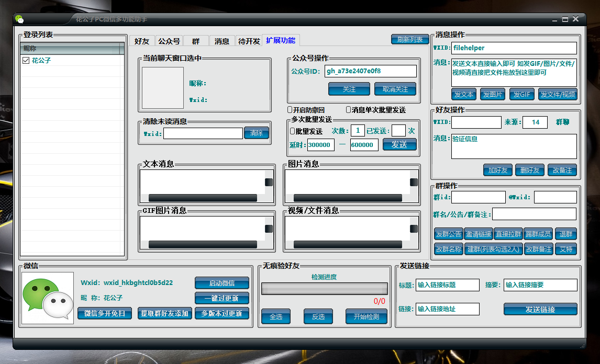Click the 发群公告 button

(x=449, y=234)
